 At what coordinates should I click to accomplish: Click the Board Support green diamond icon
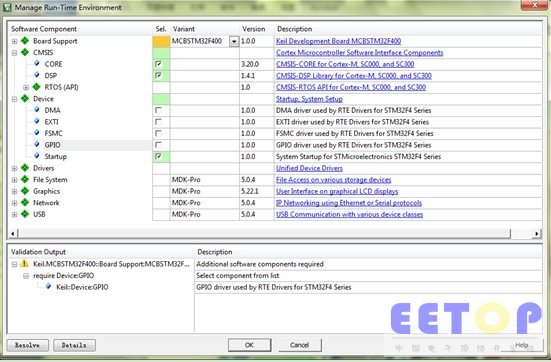pyautogui.click(x=25, y=41)
